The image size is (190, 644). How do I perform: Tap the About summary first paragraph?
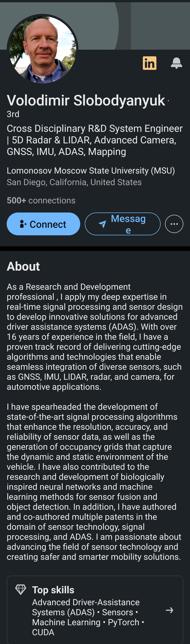click(95, 337)
